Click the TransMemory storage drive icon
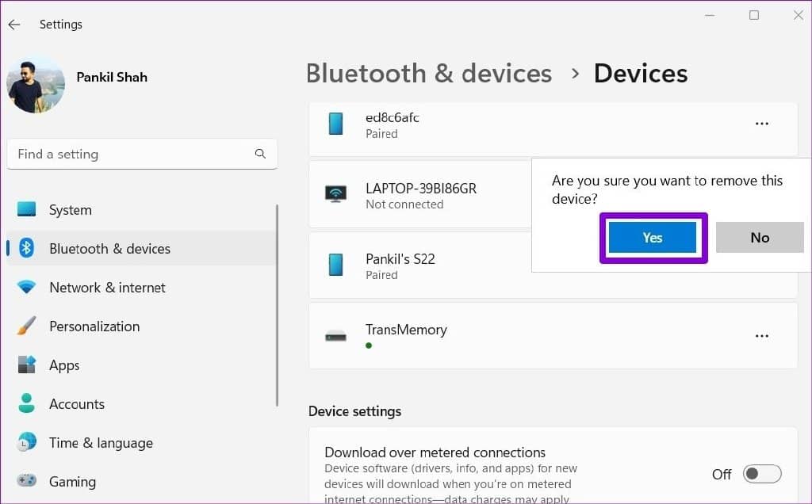 click(335, 335)
